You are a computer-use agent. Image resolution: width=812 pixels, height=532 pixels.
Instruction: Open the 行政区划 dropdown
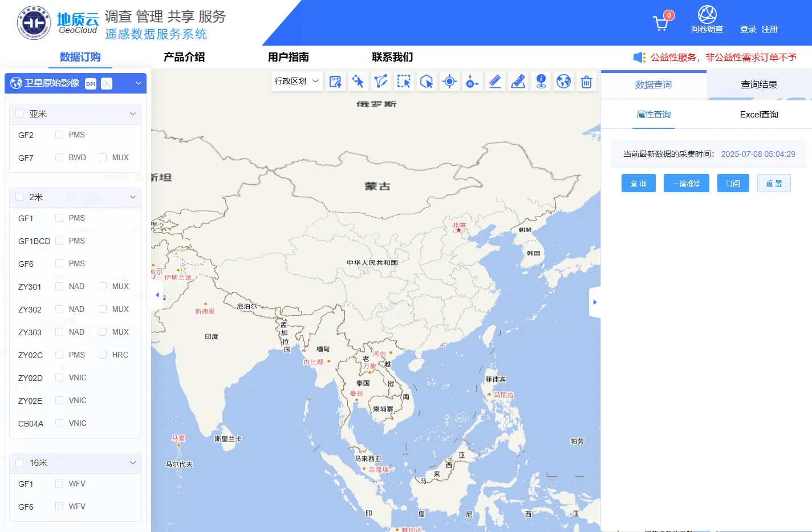pos(297,82)
